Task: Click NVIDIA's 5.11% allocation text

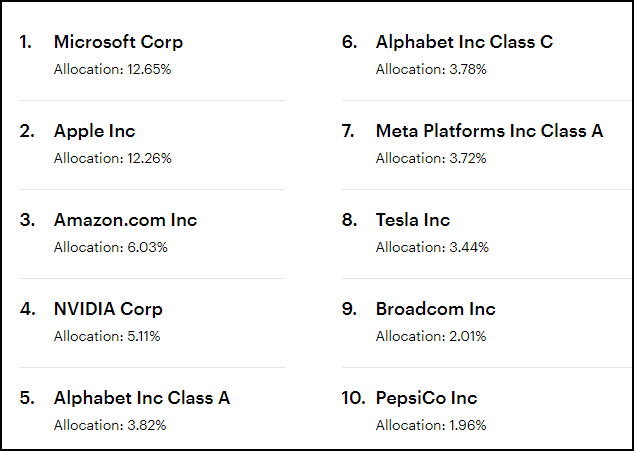Action: pyautogui.click(x=107, y=336)
